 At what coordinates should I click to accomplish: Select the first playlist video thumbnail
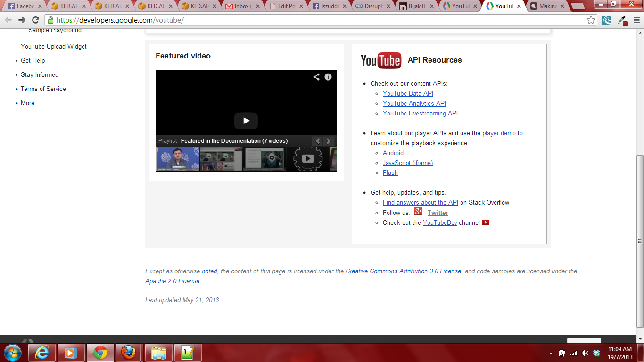[x=177, y=159]
